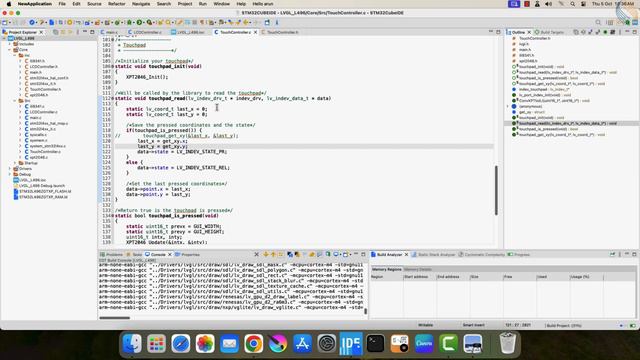Collapse the Inc folder
This screenshot has width=640, height=360.
point(16,55)
